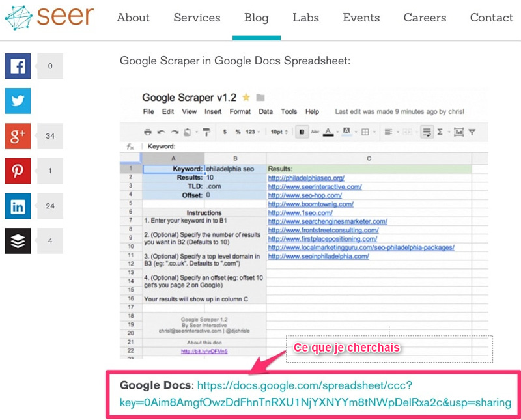Viewport: 521px width, 420px height.
Task: Open the spreadsheet File menu
Action: 148,111
